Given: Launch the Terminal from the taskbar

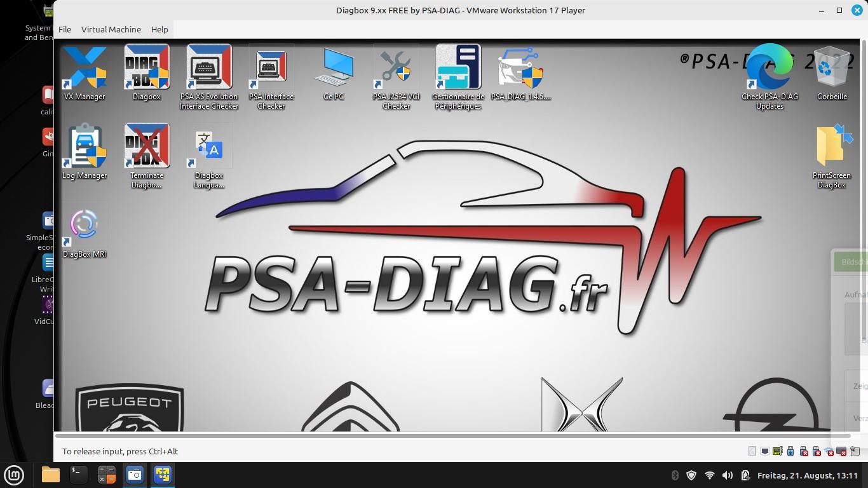Looking at the screenshot, I should 79,475.
